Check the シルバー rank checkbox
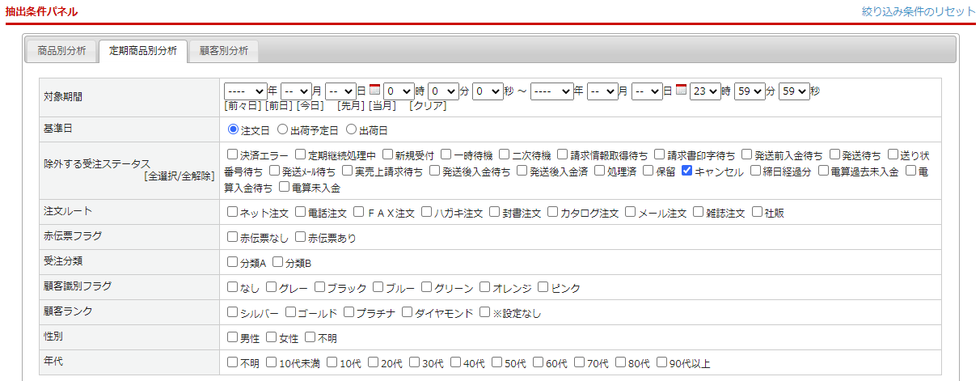The image size is (980, 381). [233, 312]
